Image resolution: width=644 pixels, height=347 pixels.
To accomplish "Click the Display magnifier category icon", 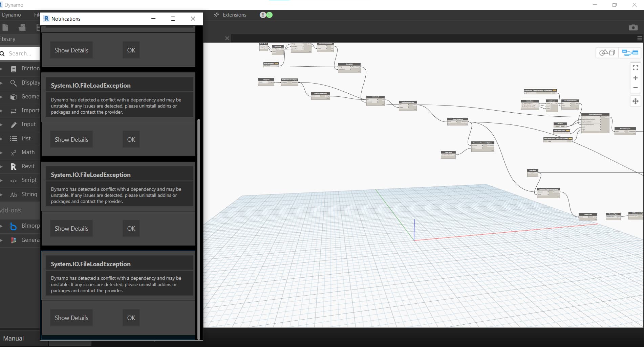I will pyautogui.click(x=14, y=83).
